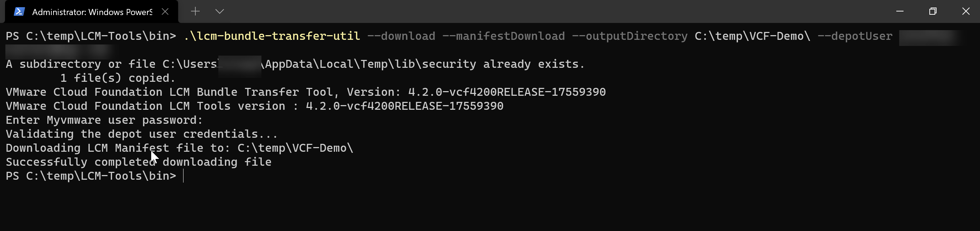Viewport: 980px width, 231px height.
Task: Close the Administrator: Windows PowerShell tab
Action: pyautogui.click(x=165, y=12)
